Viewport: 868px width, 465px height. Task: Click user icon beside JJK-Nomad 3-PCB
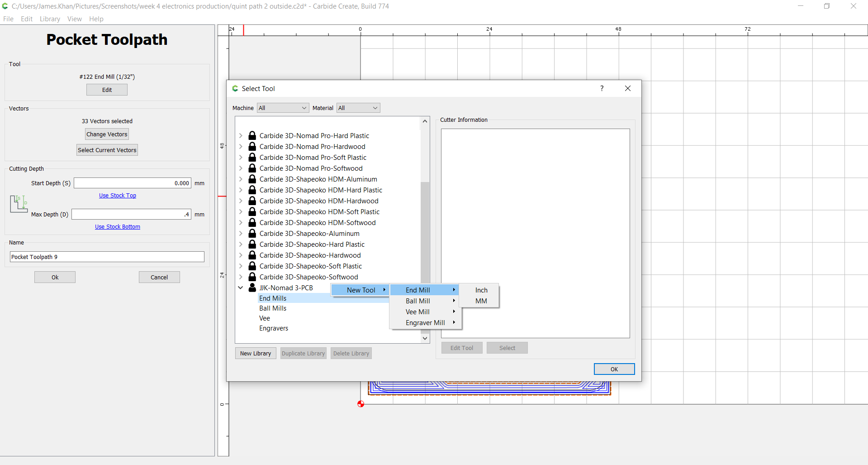252,288
